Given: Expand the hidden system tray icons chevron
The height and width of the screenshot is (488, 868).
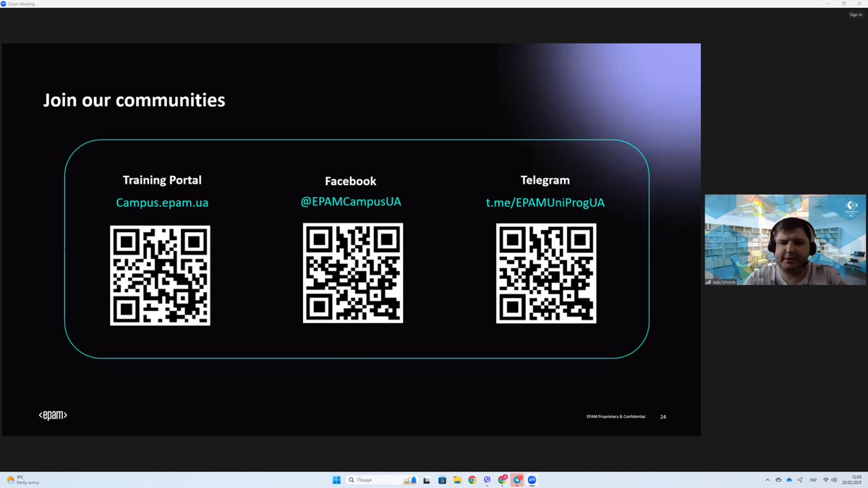Looking at the screenshot, I should point(767,480).
